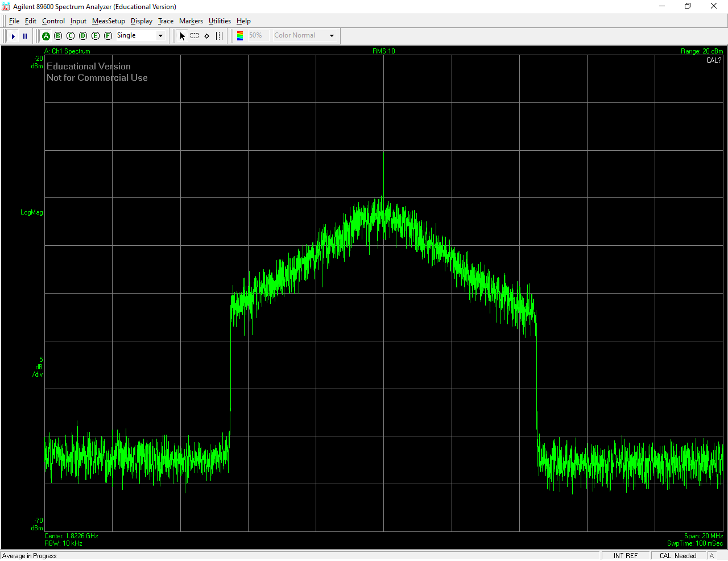Select trace B button
The image size is (728, 561).
pyautogui.click(x=58, y=36)
